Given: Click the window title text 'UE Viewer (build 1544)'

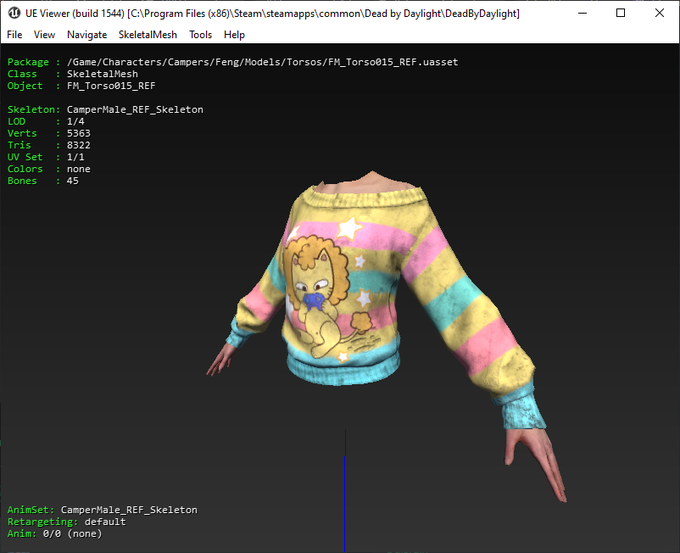Looking at the screenshot, I should [75, 13].
